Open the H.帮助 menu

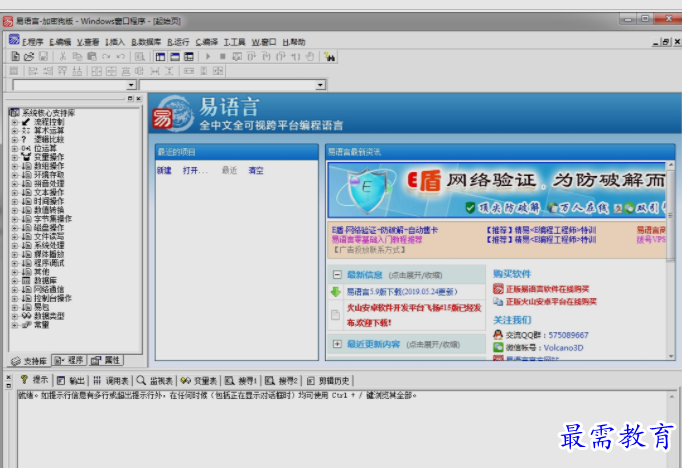(294, 42)
